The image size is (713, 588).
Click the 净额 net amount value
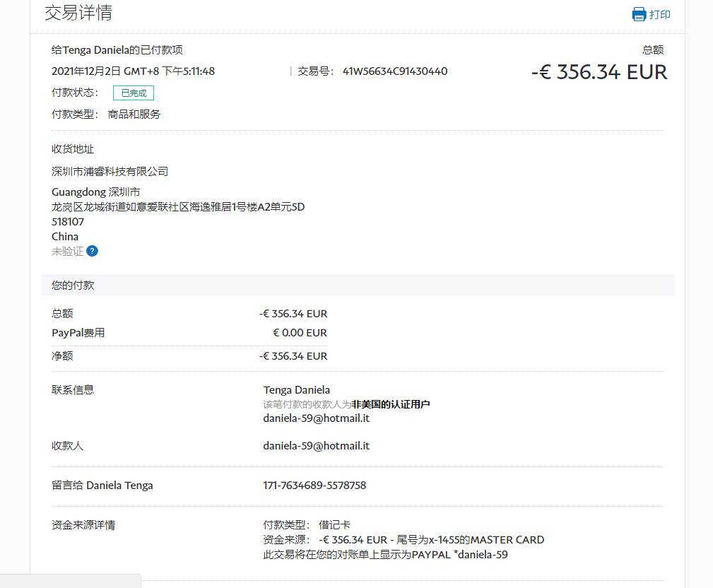pyautogui.click(x=293, y=356)
